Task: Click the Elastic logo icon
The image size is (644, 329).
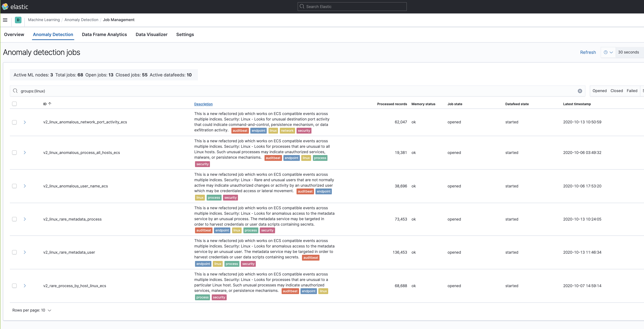Action: [5, 7]
